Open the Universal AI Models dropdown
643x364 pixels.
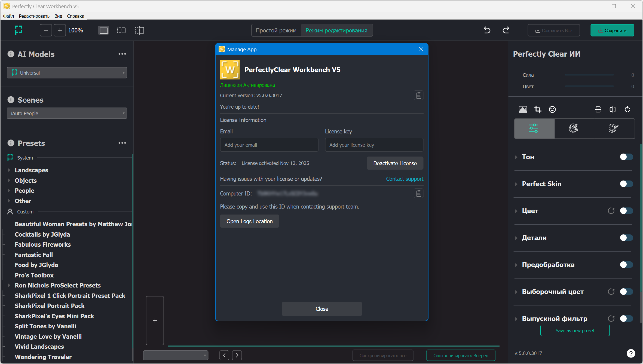(x=67, y=73)
